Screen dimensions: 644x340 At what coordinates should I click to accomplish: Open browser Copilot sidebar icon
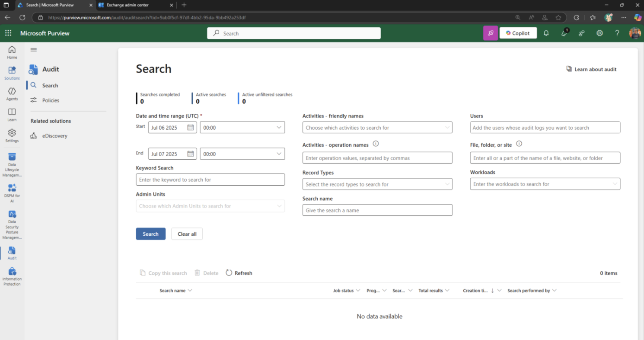pos(638,17)
